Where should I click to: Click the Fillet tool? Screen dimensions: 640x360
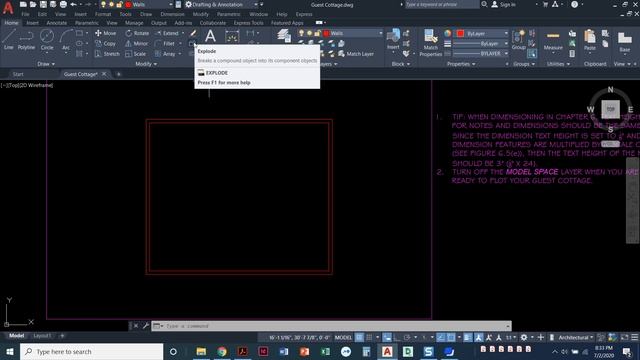point(165,43)
